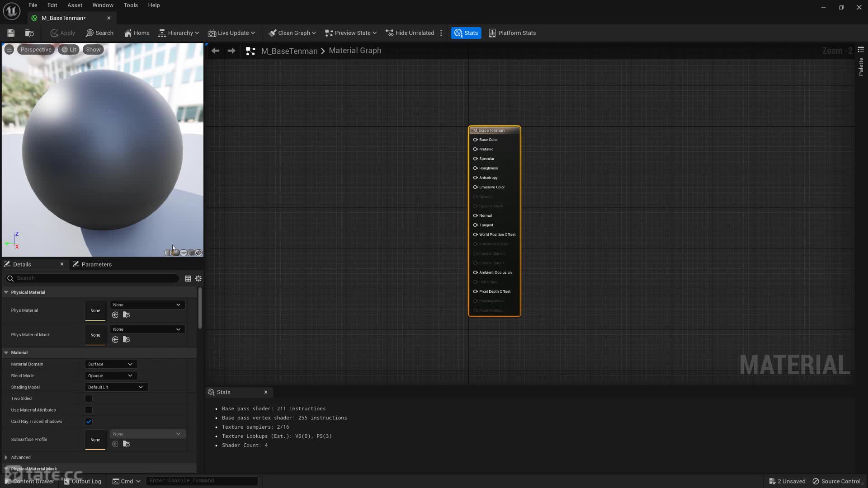Viewport: 868px width, 488px height.
Task: Toggle Platform Stats panel
Action: point(512,33)
